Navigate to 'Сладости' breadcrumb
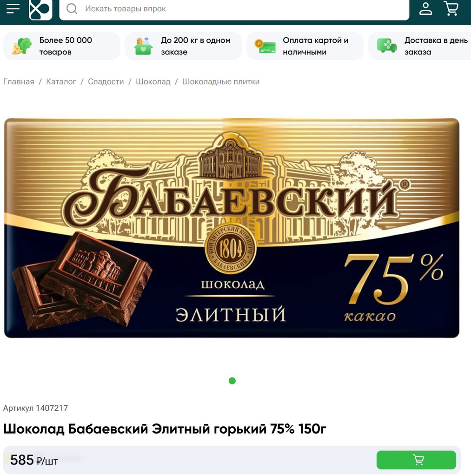This screenshot has width=471, height=476. (106, 82)
